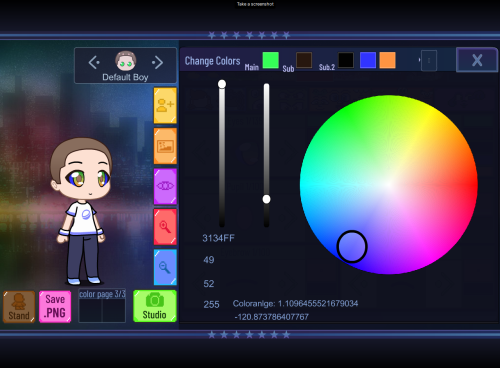
Task: Go to previous character with left arrow
Action: 94,62
